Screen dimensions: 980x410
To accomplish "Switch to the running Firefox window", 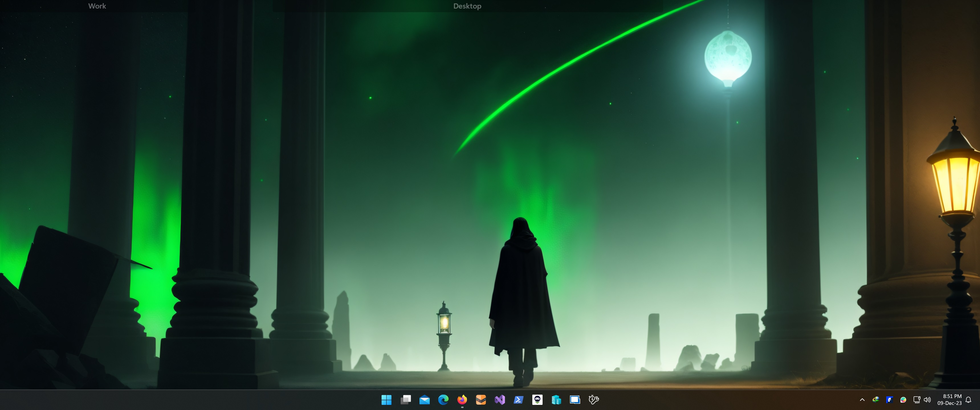I will tap(462, 399).
